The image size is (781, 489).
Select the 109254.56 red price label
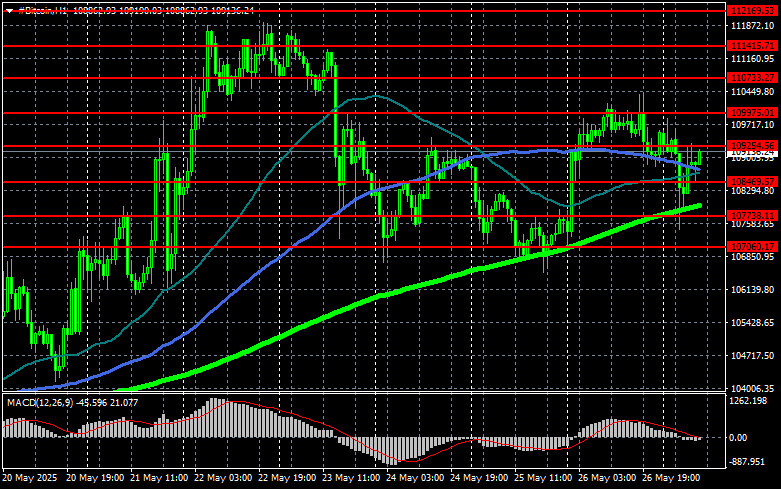(753, 147)
